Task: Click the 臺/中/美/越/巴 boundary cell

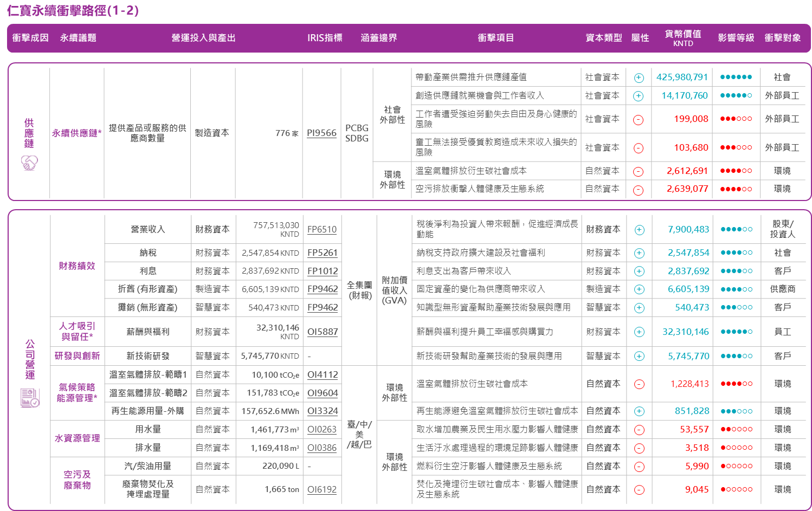Action: tap(359, 434)
